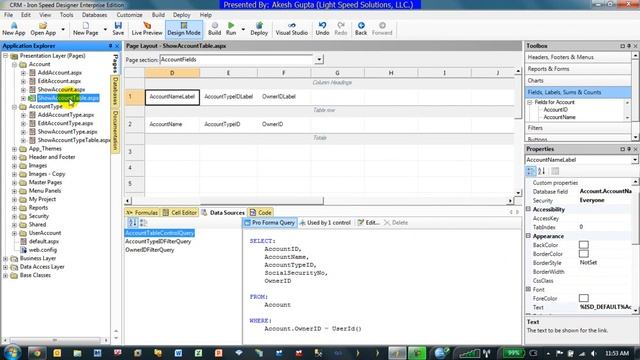Expand the Font property group
This screenshot has width=640, height=360.
pos(528,289)
